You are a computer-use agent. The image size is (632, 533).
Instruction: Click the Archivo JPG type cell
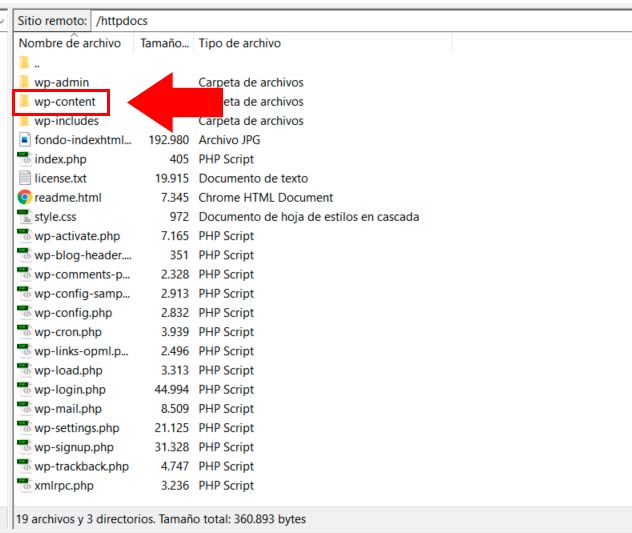pyautogui.click(x=229, y=140)
